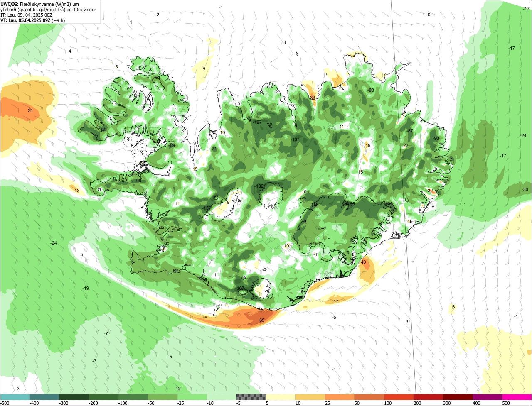532x406 pixels.
Task: Click the legend label -300
Action: click(64, 403)
